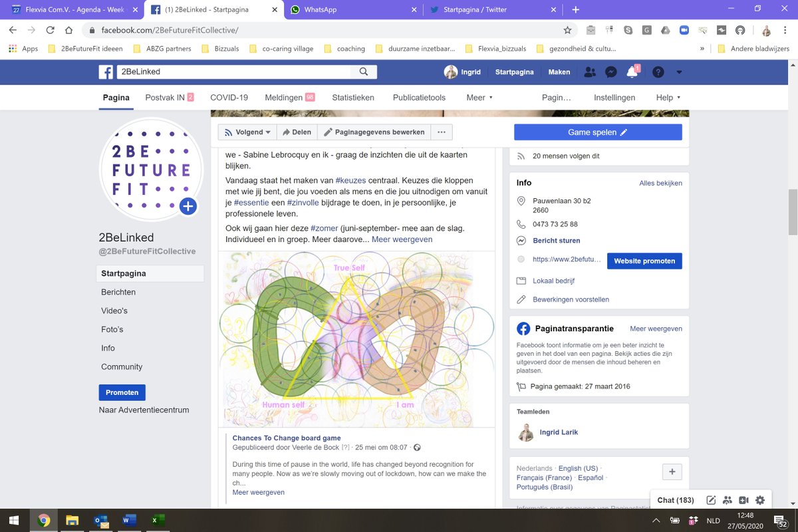798x532 pixels.
Task: Create new group icon in chat bar
Action: point(728,500)
